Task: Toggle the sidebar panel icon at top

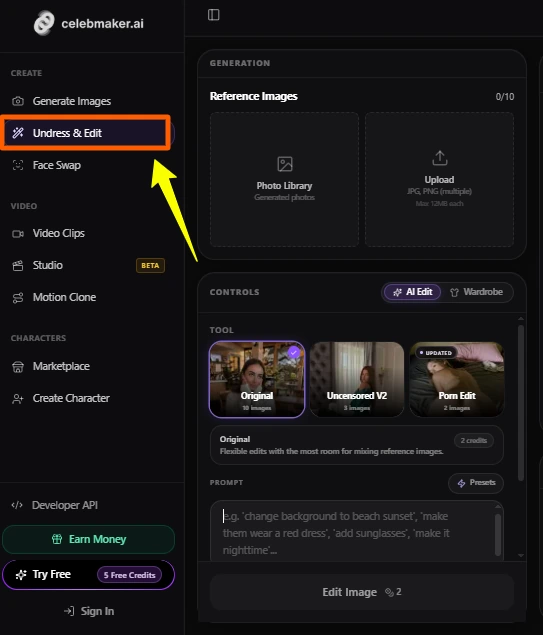Action: 213,15
